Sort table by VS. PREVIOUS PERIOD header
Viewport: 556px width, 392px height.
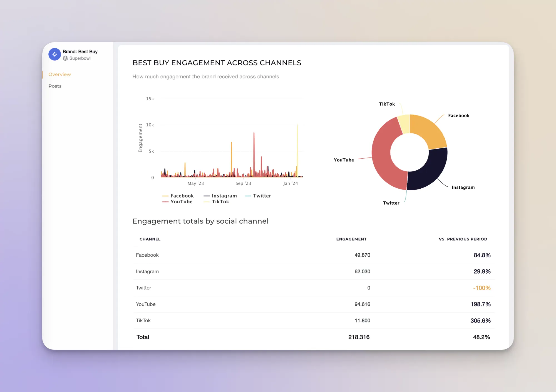[x=463, y=239]
